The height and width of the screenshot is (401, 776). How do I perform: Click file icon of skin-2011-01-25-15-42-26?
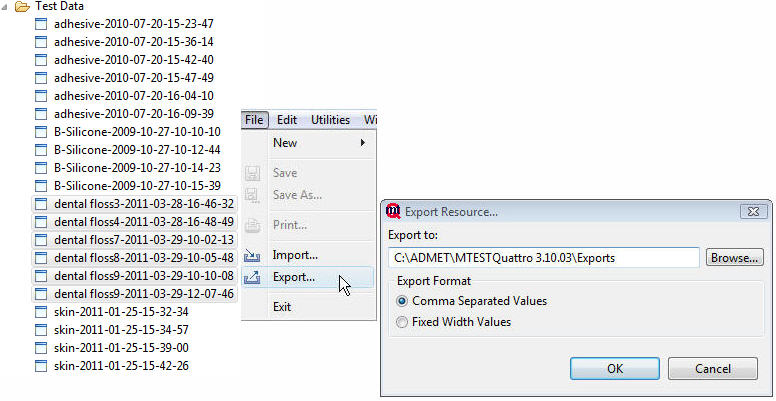click(41, 366)
